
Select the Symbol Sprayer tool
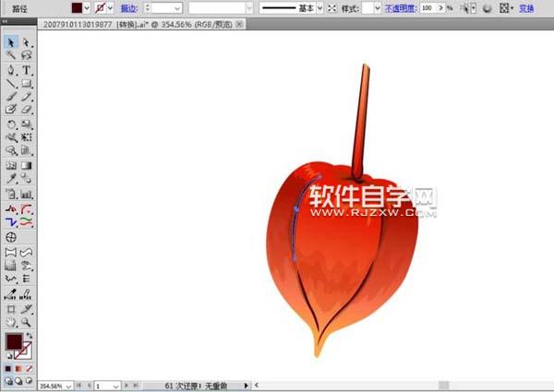click(x=11, y=195)
